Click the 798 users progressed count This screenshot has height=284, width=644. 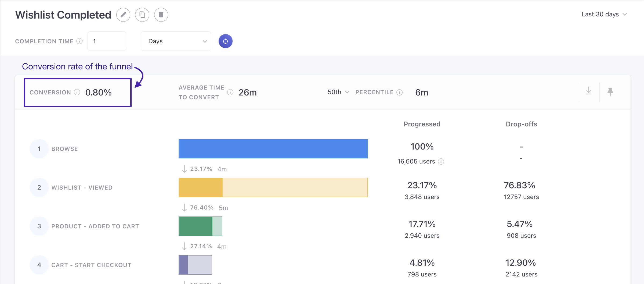tap(422, 274)
